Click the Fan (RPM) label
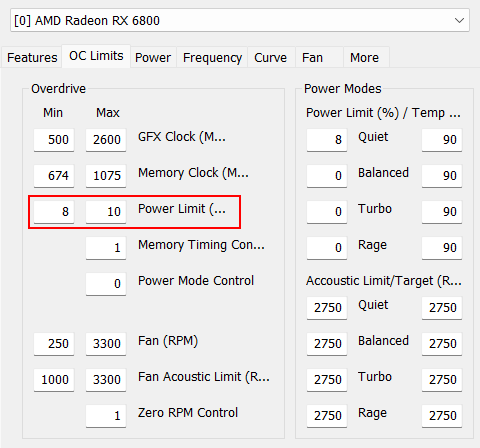This screenshot has height=448, width=480. click(x=168, y=341)
